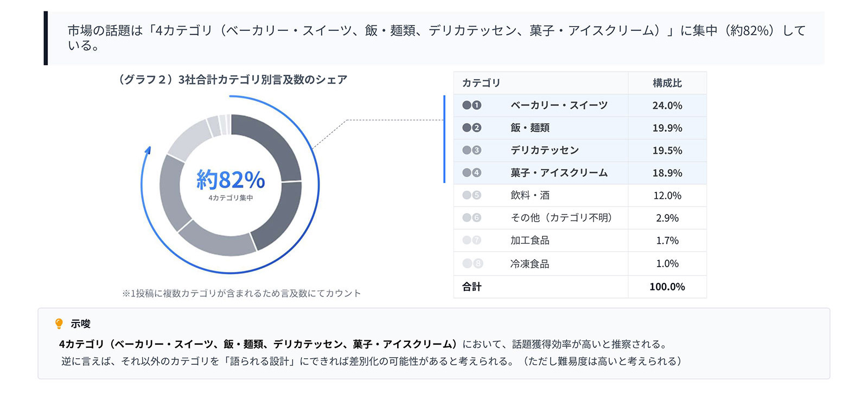868x401 pixels.
Task: Click the 100.0% total value
Action: pyautogui.click(x=667, y=287)
